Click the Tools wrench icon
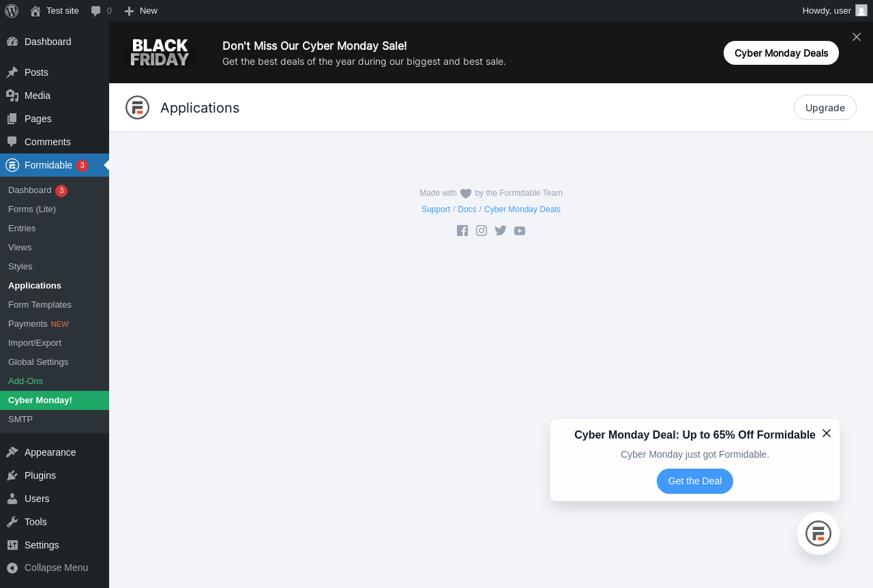Viewport: 873px width, 588px height. tap(12, 522)
